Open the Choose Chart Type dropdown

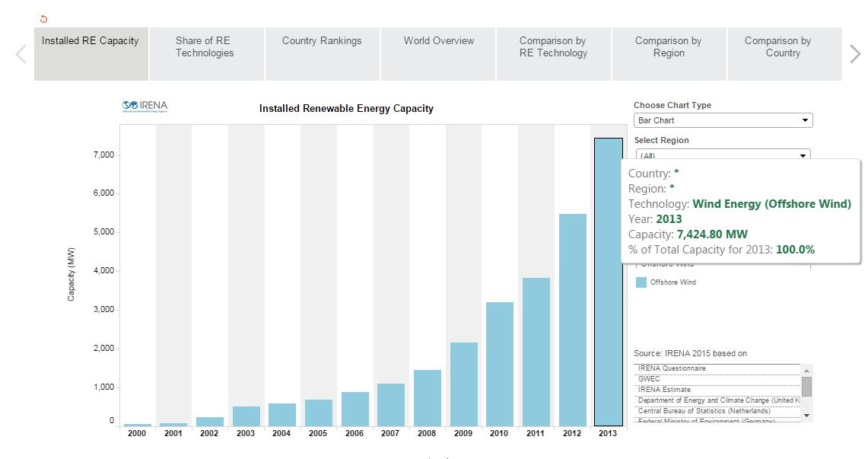coord(723,120)
